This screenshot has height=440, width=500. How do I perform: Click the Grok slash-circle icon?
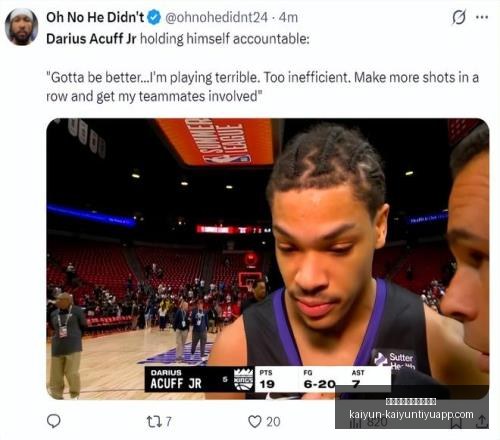[459, 17]
